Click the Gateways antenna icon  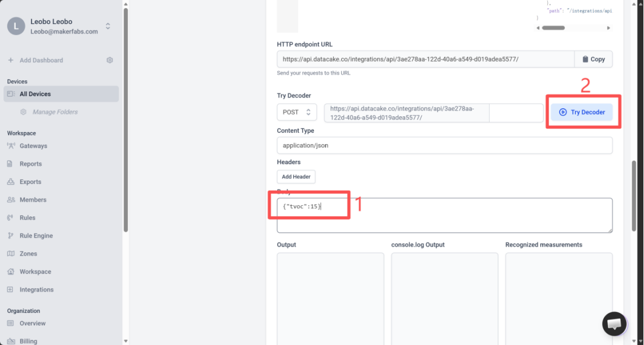click(x=11, y=145)
